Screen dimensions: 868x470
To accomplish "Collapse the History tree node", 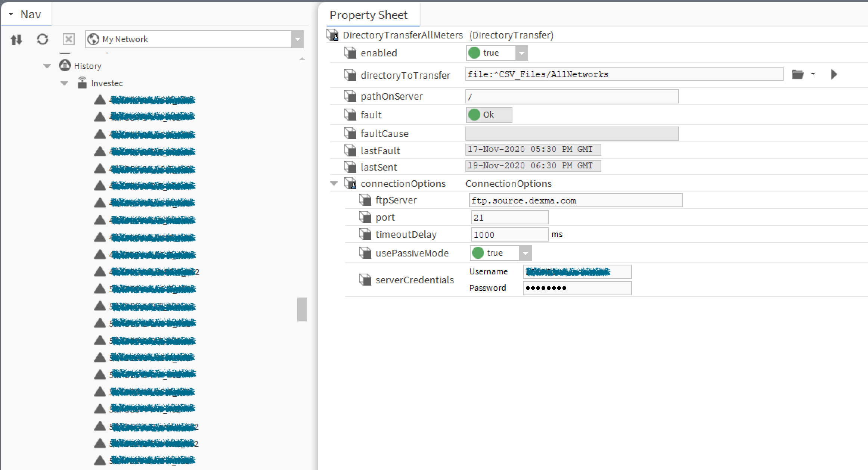I will click(x=47, y=66).
